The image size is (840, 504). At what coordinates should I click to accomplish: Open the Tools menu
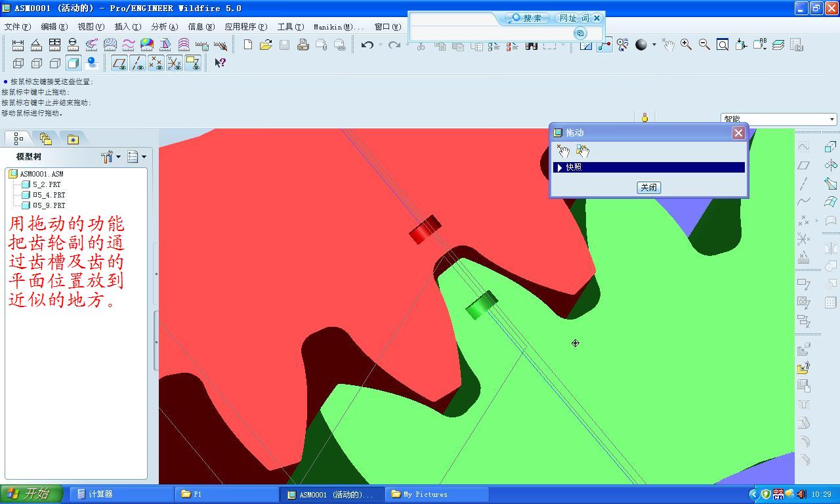tap(290, 27)
